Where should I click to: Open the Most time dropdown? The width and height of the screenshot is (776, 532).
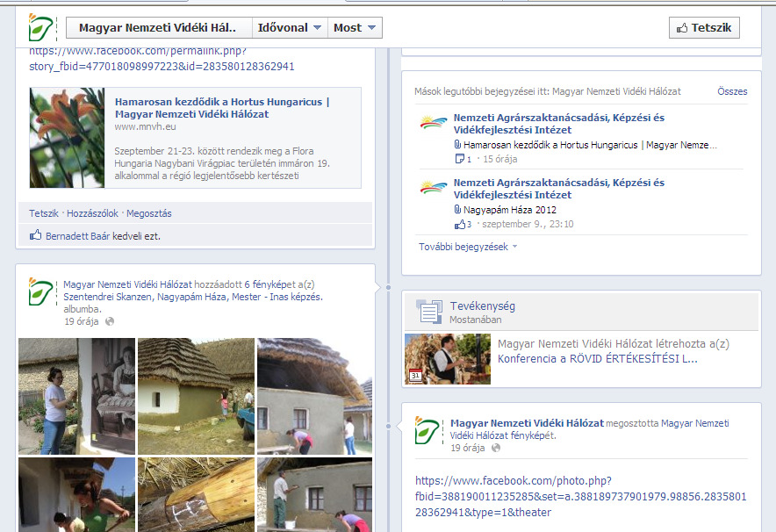[355, 28]
